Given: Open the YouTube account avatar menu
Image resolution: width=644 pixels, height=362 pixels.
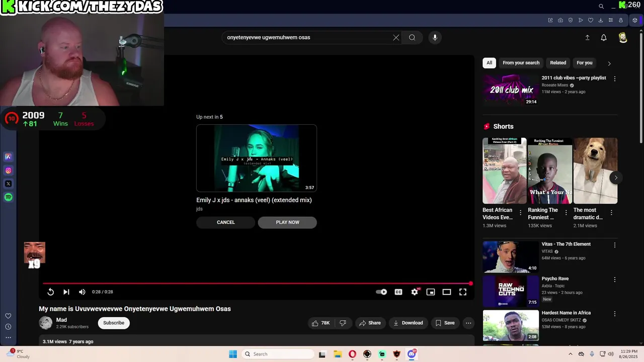Looking at the screenshot, I should click(623, 38).
